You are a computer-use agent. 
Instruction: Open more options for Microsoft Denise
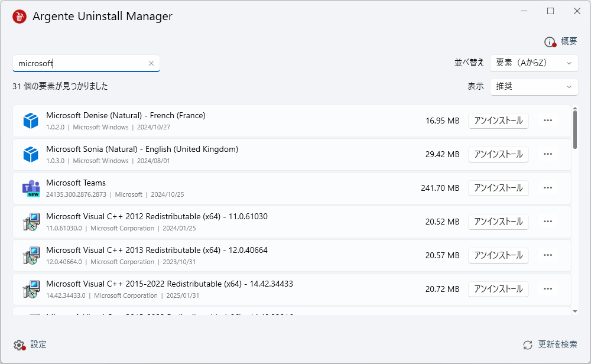pyautogui.click(x=548, y=121)
